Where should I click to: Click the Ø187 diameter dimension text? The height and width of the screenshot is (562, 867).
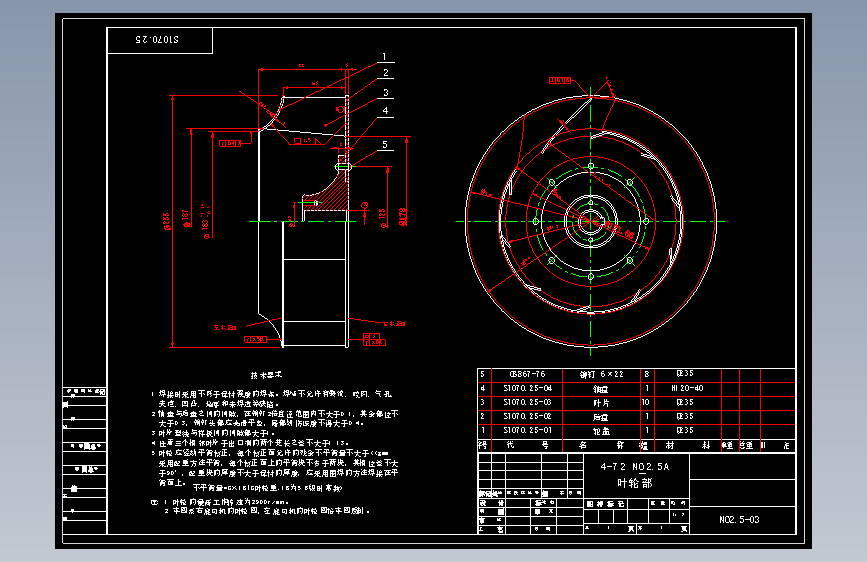[186, 218]
